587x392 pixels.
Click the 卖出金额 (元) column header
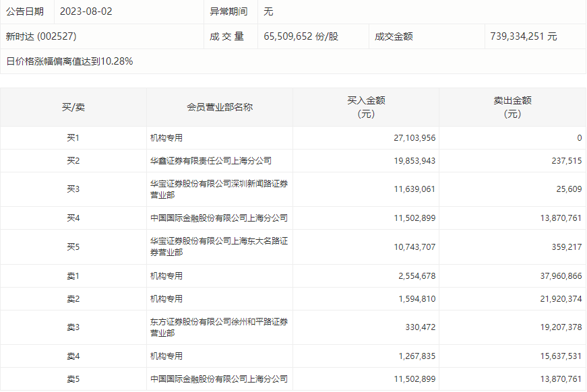(512, 107)
